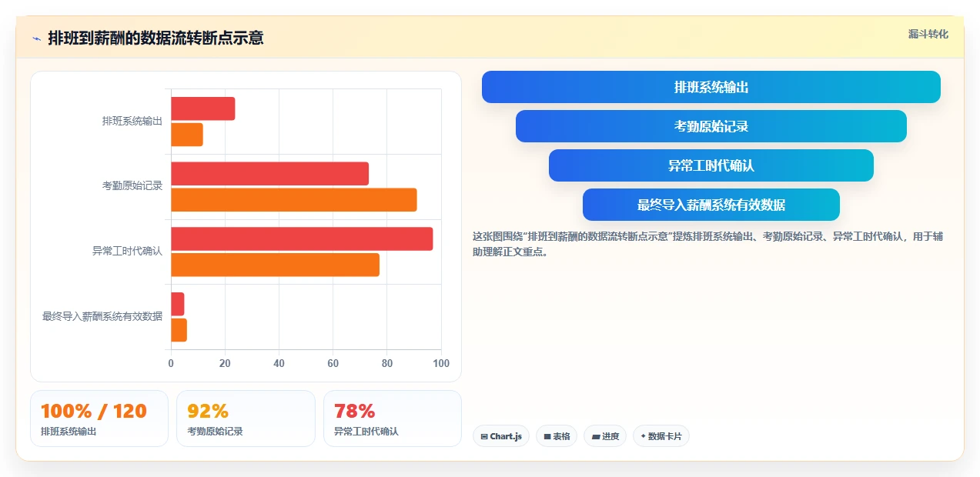
Task: Select the 进度 tag
Action: coord(605,436)
